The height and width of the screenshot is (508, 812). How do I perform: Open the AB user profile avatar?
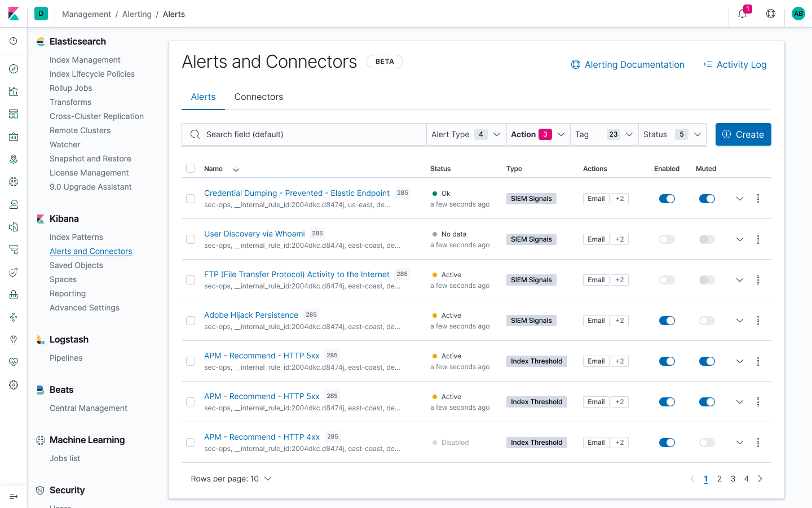pyautogui.click(x=798, y=14)
